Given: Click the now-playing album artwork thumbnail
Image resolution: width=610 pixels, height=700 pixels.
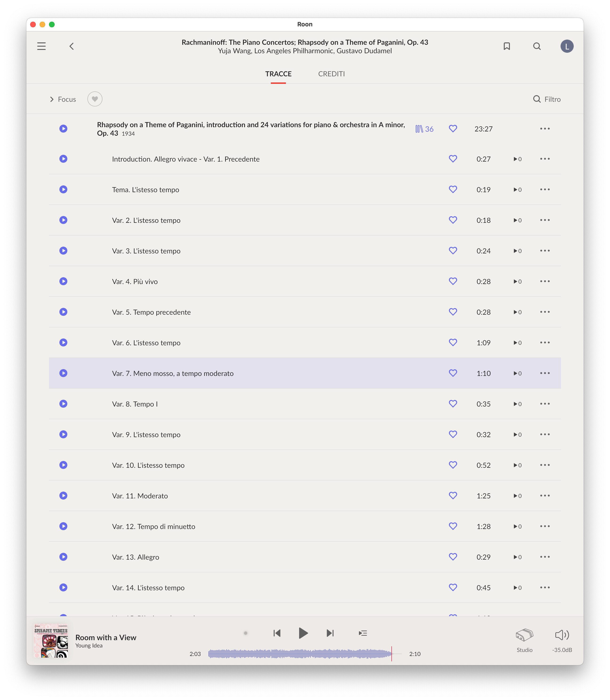Looking at the screenshot, I should coord(51,640).
